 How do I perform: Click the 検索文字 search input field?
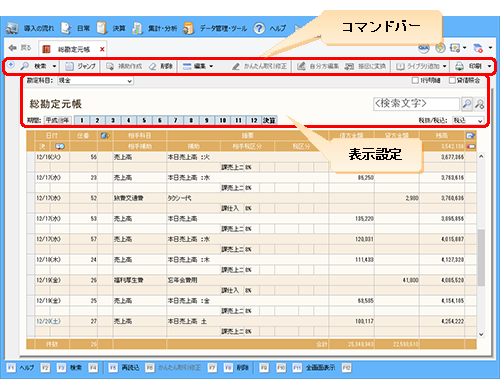pyautogui.click(x=416, y=104)
